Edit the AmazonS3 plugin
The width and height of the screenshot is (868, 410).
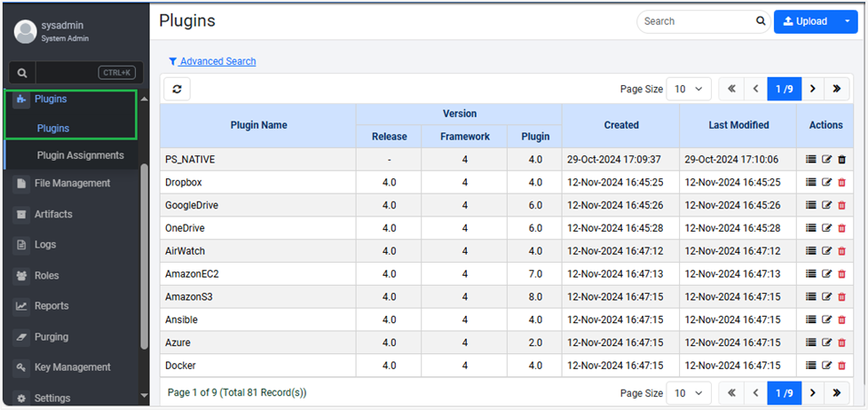click(826, 297)
